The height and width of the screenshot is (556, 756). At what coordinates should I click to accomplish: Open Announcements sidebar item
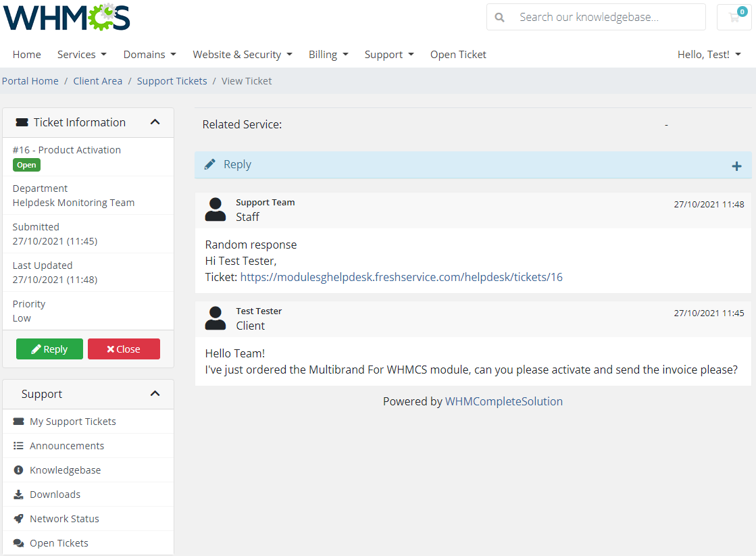[89, 446]
